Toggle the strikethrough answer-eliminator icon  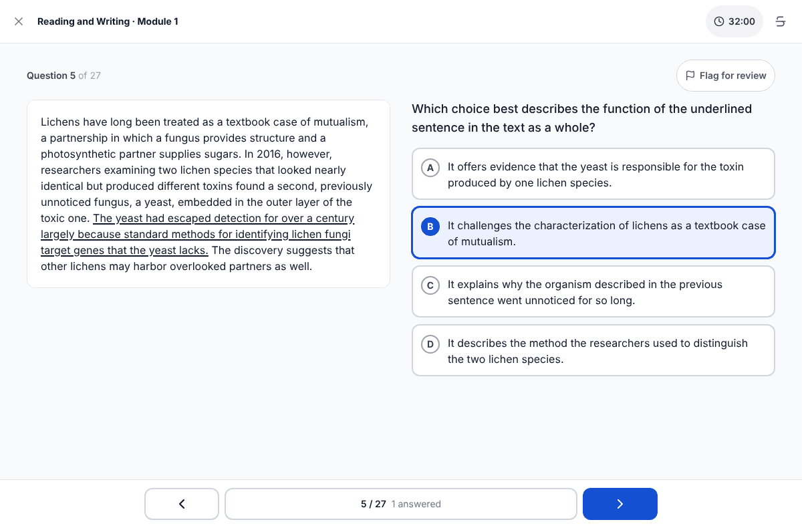(781, 21)
